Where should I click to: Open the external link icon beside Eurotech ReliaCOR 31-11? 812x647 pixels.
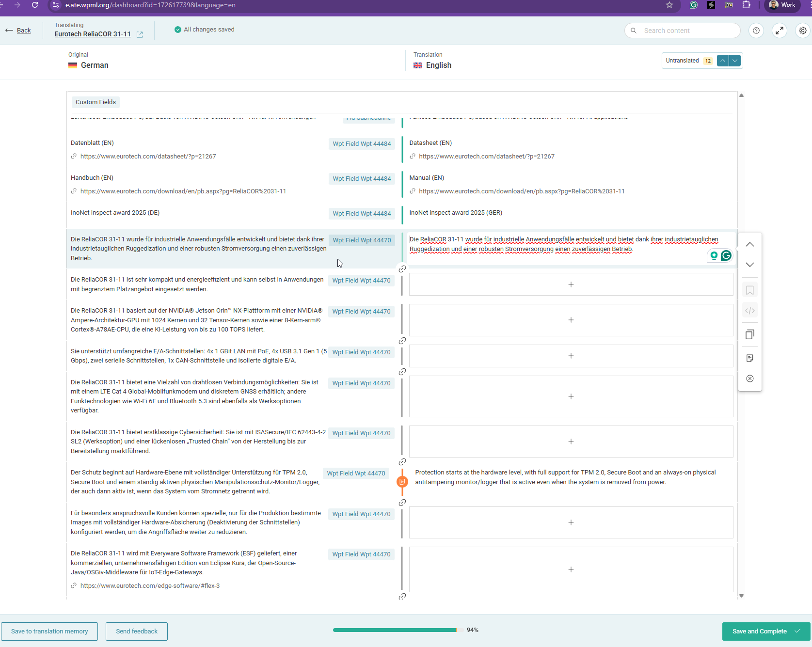[140, 34]
